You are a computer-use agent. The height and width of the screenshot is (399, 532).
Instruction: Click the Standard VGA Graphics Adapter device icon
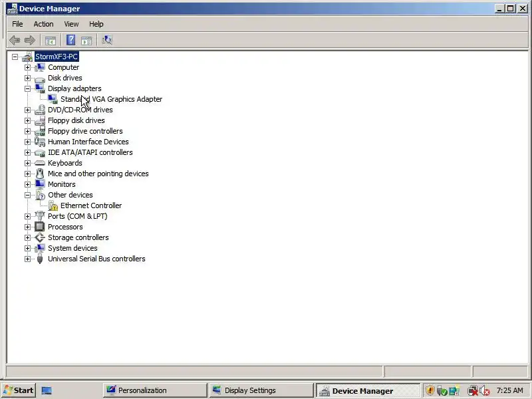(x=53, y=99)
